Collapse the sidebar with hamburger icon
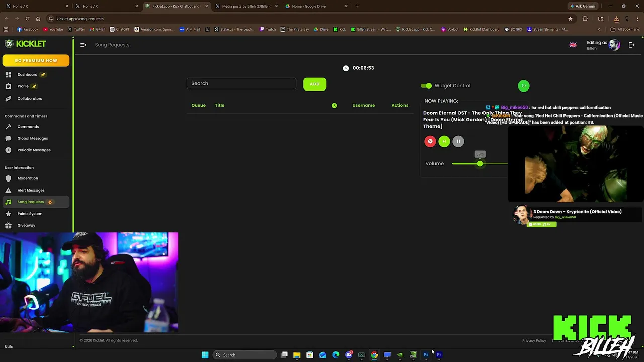Viewport: 644px width, 362px height. pos(83,45)
